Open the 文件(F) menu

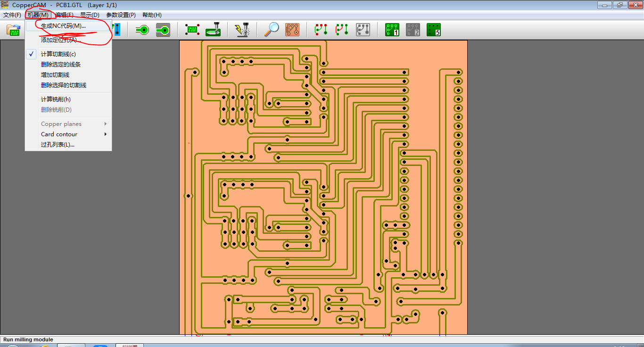12,15
